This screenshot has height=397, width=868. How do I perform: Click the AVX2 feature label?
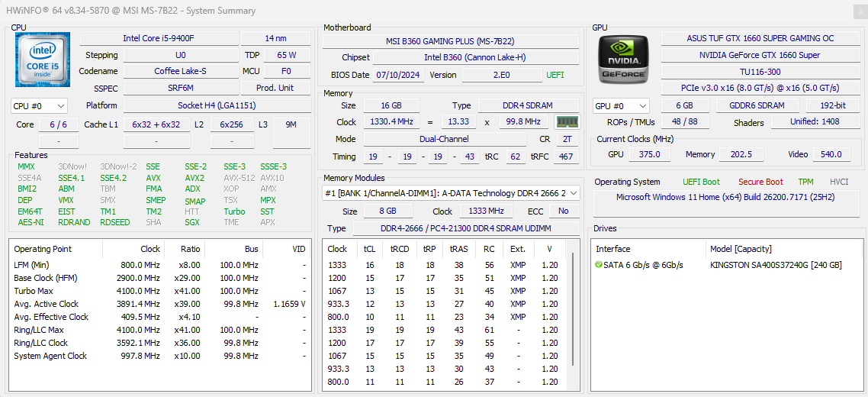coord(195,178)
